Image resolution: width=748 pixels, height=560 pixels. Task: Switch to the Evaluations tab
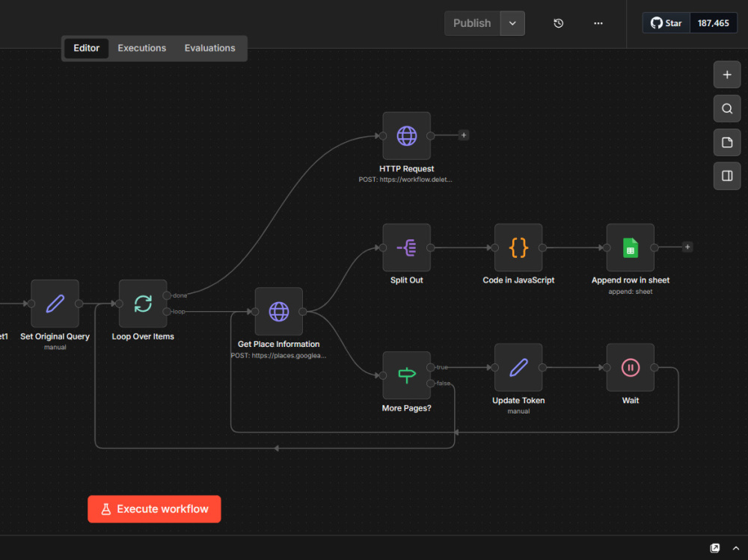(210, 48)
